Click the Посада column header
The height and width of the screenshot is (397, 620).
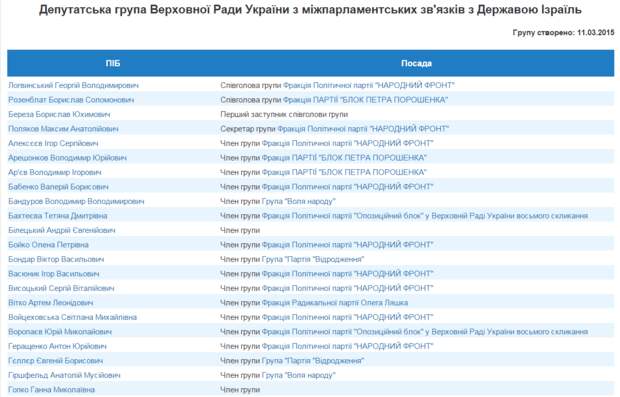point(416,63)
